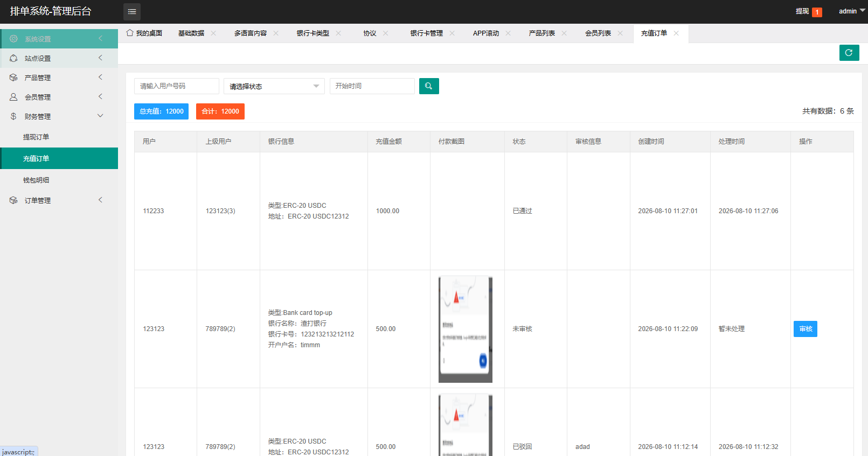Screen dimensions: 868x456
Task: Switch to the 我的桌面 tab
Action: pos(144,33)
